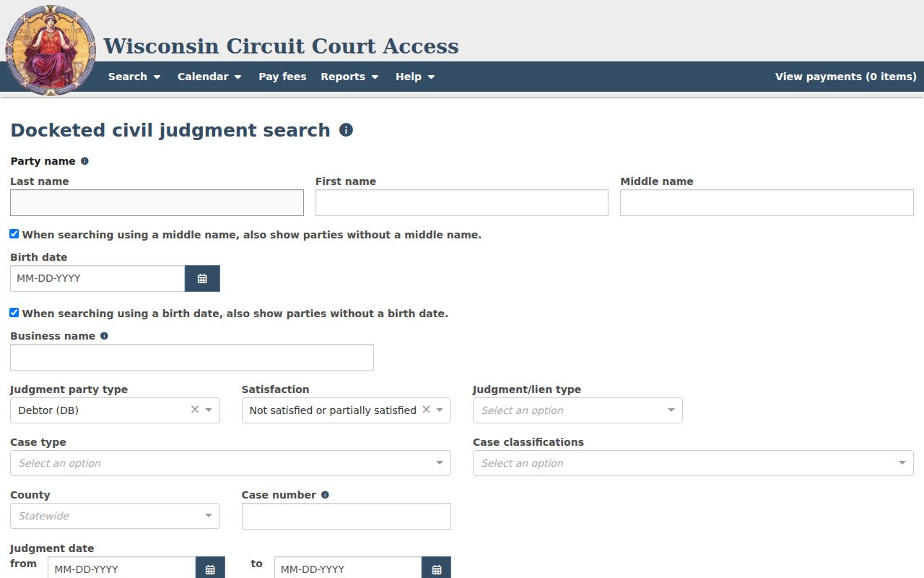Open the Reports menu
This screenshot has height=578, width=924.
pyautogui.click(x=349, y=77)
